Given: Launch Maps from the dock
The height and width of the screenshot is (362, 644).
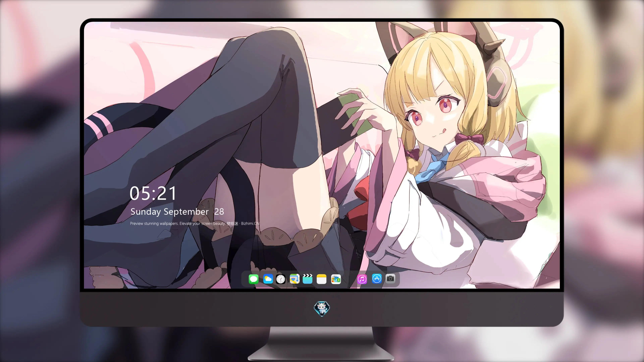Looking at the screenshot, I should pyautogui.click(x=294, y=279).
